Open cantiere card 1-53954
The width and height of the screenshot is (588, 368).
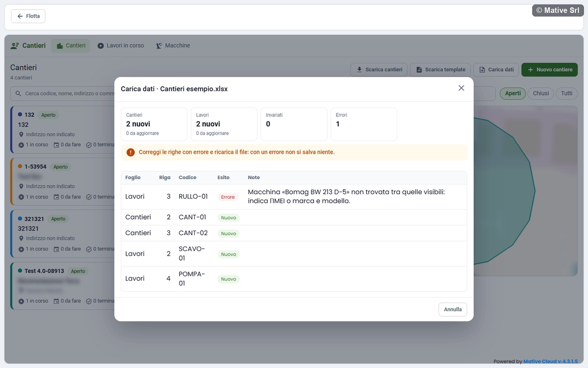(62, 181)
